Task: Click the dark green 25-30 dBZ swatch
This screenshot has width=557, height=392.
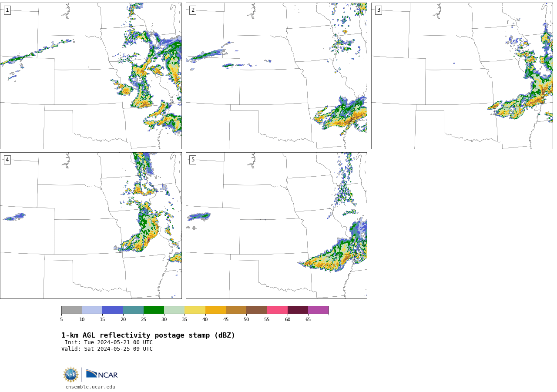Action: 154,310
